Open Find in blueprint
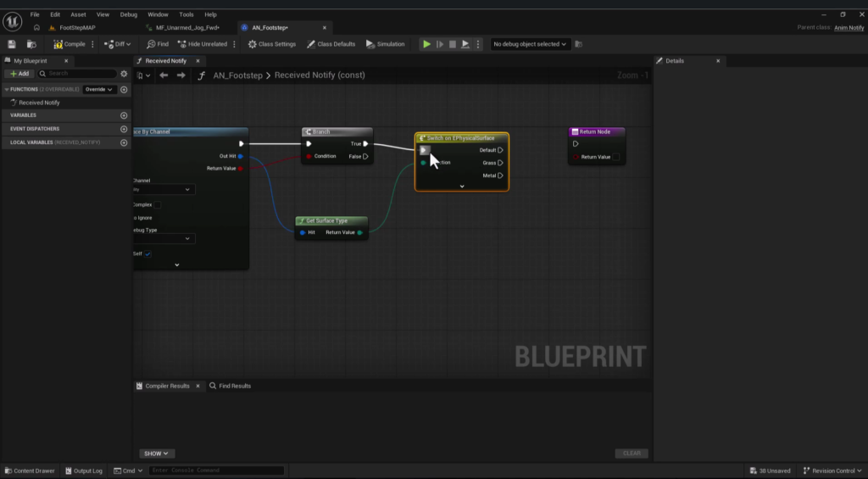 tap(158, 44)
